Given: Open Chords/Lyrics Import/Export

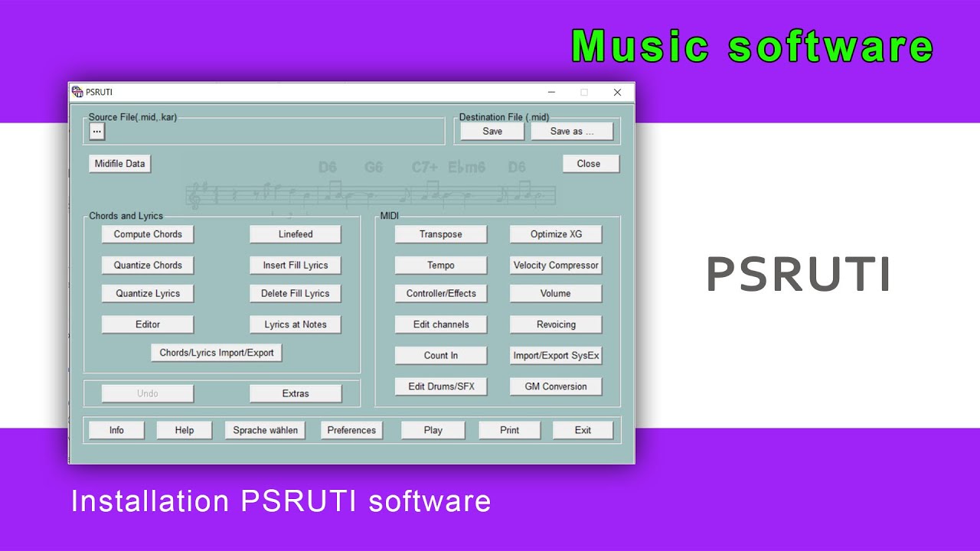Looking at the screenshot, I should pos(217,353).
